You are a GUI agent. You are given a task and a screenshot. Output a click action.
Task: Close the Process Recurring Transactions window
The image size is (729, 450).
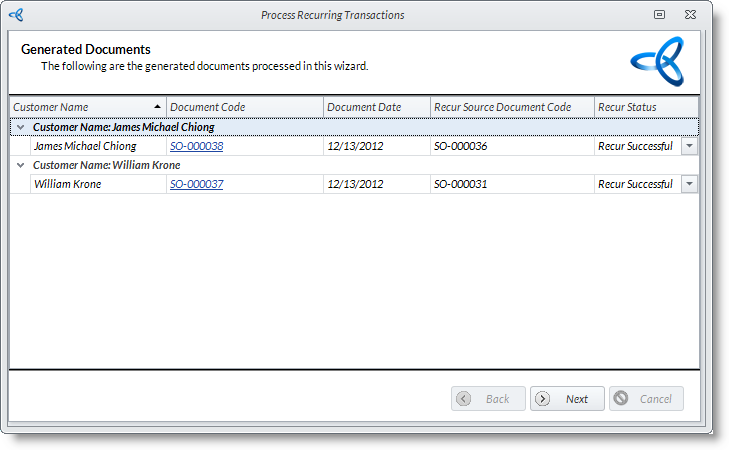[x=690, y=15]
